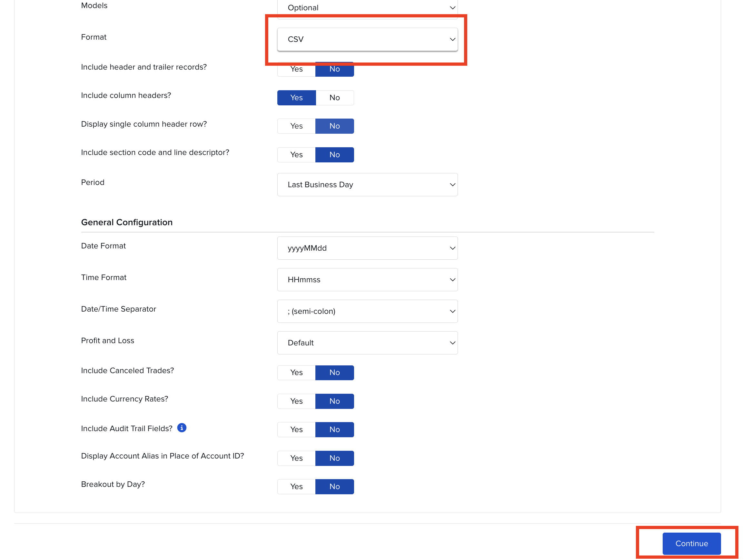752x560 pixels.
Task: Open the Date/Time Separator dropdown
Action: tap(367, 311)
